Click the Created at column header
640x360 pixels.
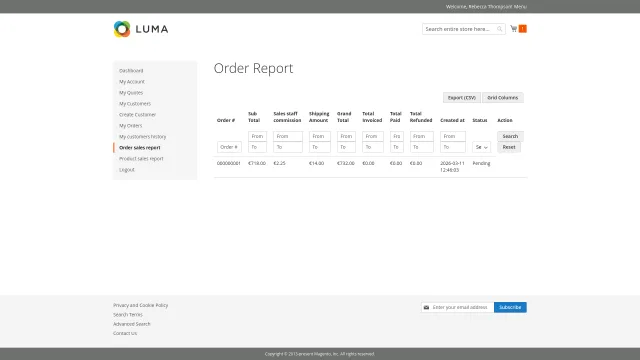[452, 120]
